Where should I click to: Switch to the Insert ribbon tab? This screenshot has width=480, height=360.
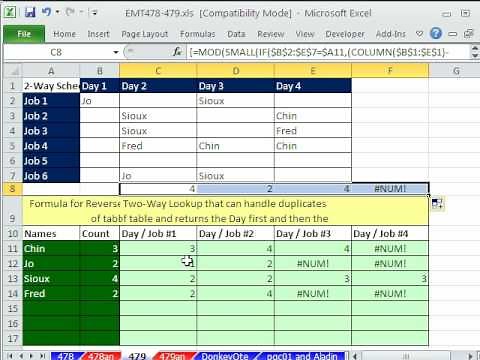coord(98,34)
